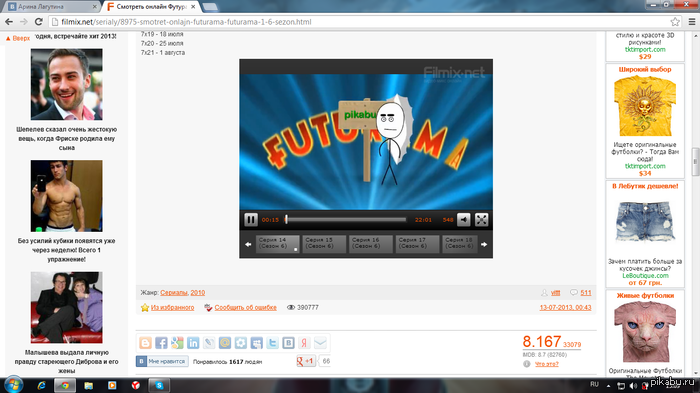
Task: Bookmark this page with the star icon
Action: [x=675, y=21]
